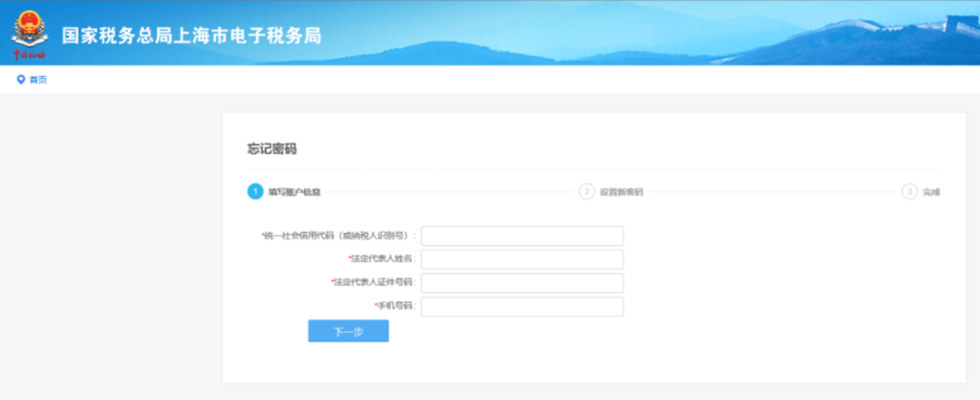Click the 填写账户信息 step label
Screen dimensions: 980x400
point(294,192)
